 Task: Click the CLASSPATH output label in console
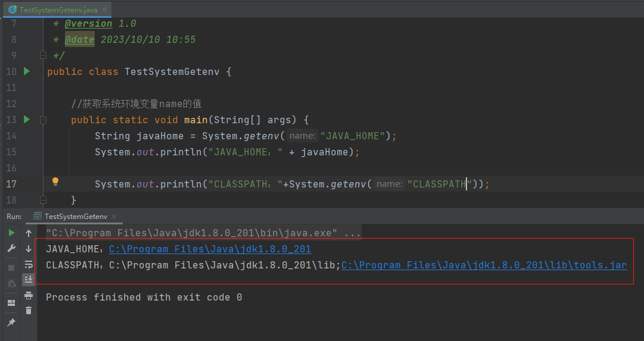click(x=74, y=265)
